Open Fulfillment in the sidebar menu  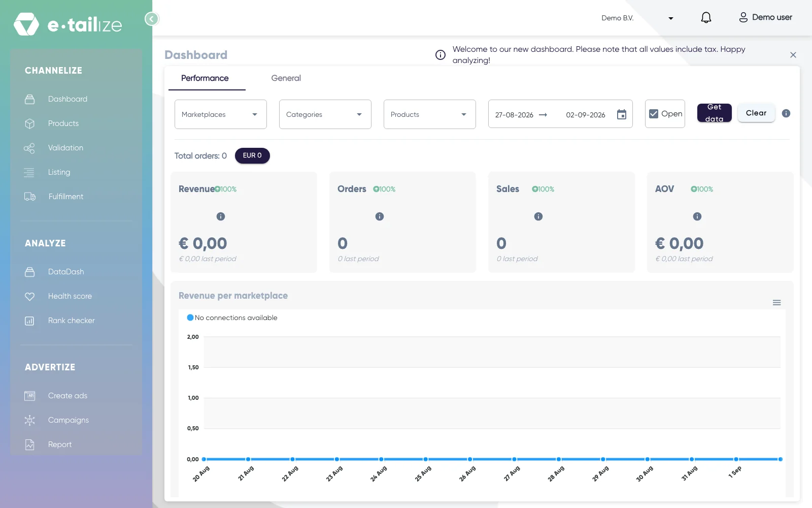point(66,197)
